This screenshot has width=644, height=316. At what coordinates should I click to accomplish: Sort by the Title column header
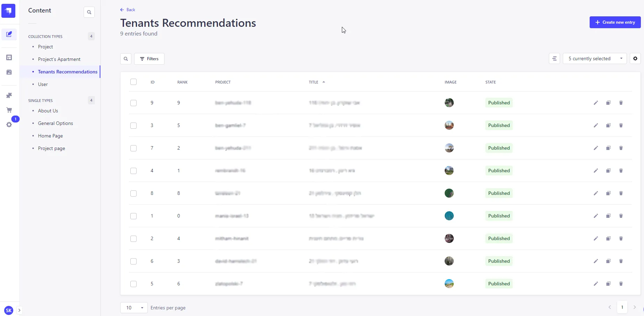(x=314, y=82)
